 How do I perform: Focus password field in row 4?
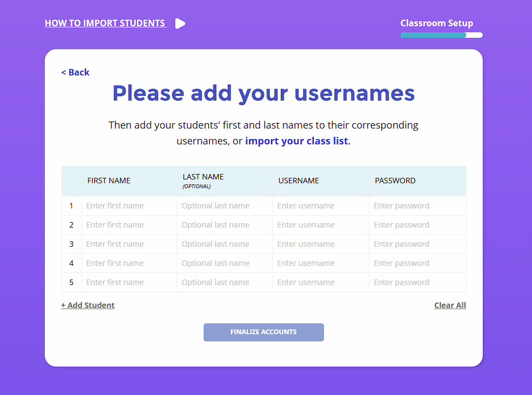(x=418, y=264)
